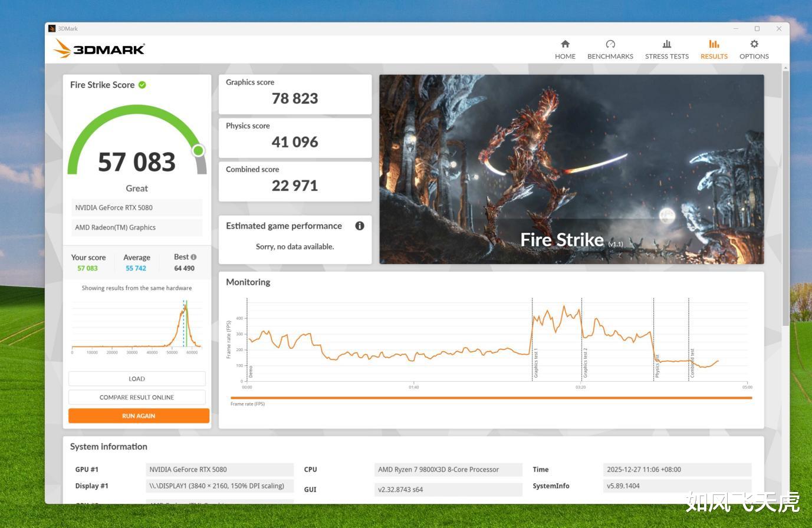
Task: Click the info icon on Estimated game performance
Action: 360,226
